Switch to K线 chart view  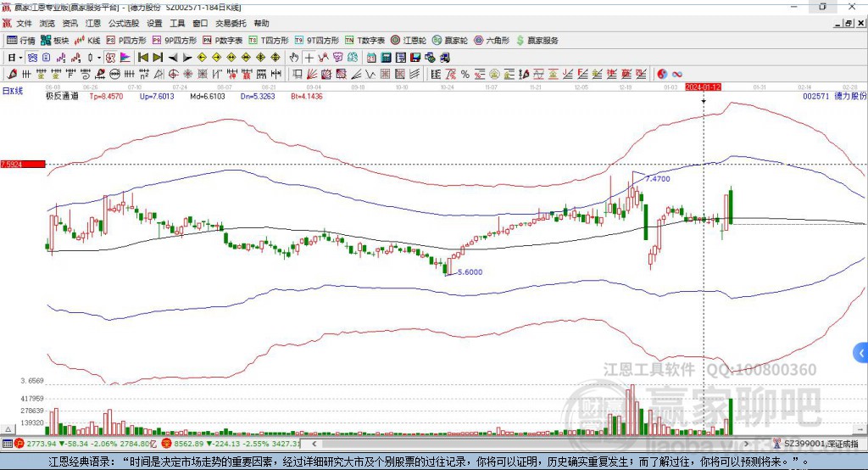[87, 40]
